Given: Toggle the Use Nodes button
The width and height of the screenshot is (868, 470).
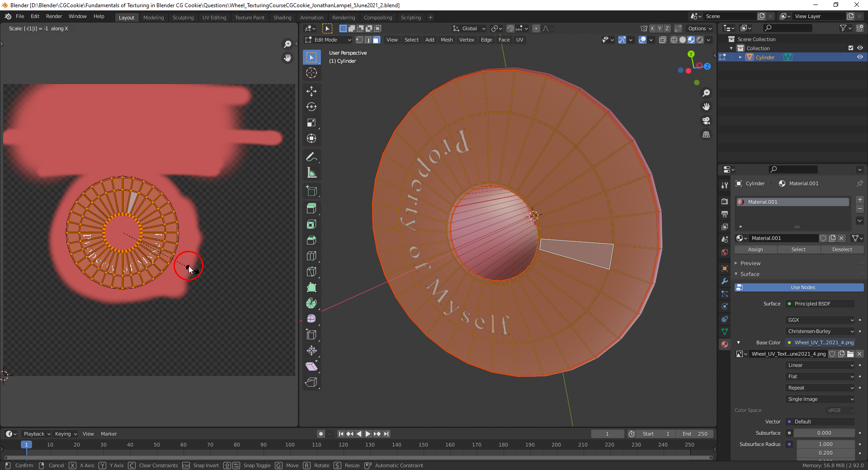Looking at the screenshot, I should point(799,287).
